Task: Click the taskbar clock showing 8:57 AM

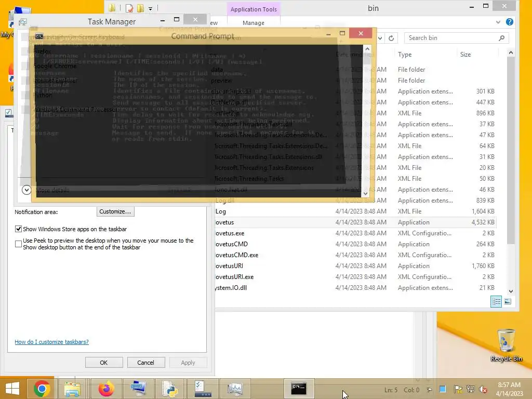Action: point(509,389)
